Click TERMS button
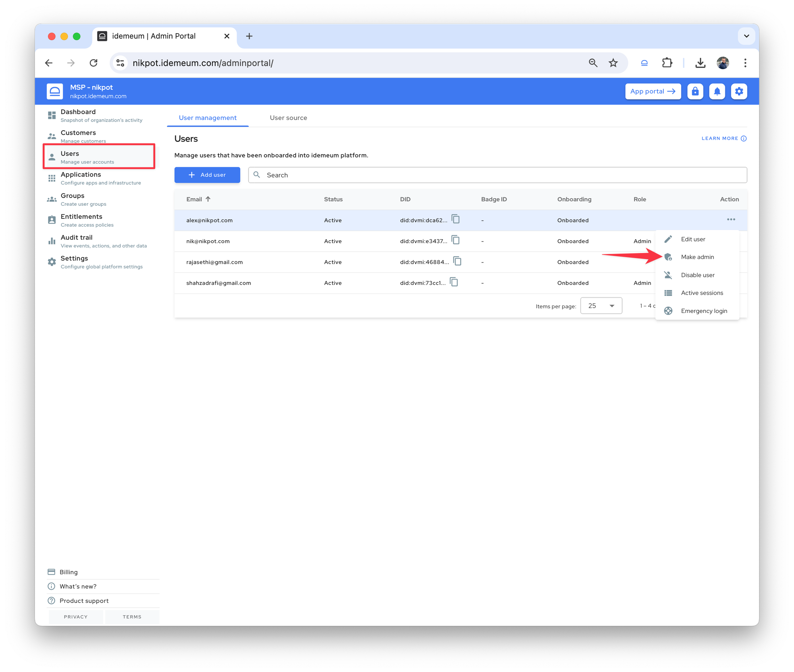Image resolution: width=794 pixels, height=672 pixels. [x=132, y=616]
